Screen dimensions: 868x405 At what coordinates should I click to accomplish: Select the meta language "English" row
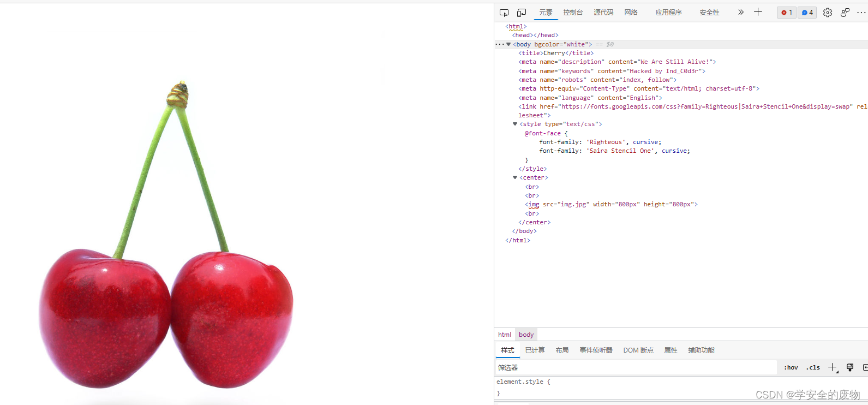590,98
